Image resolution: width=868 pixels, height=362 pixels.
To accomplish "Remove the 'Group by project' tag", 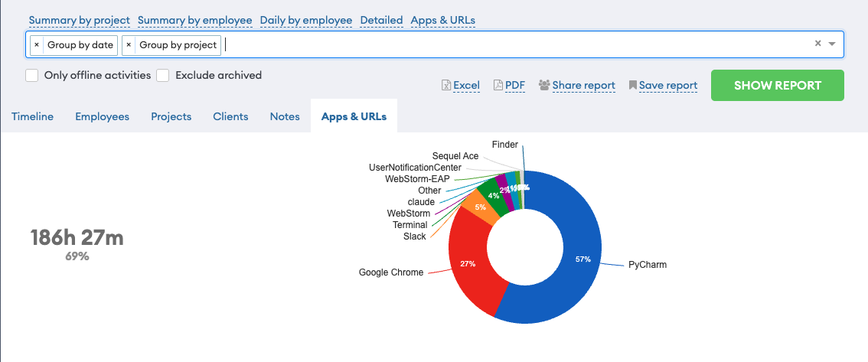I will tap(129, 45).
